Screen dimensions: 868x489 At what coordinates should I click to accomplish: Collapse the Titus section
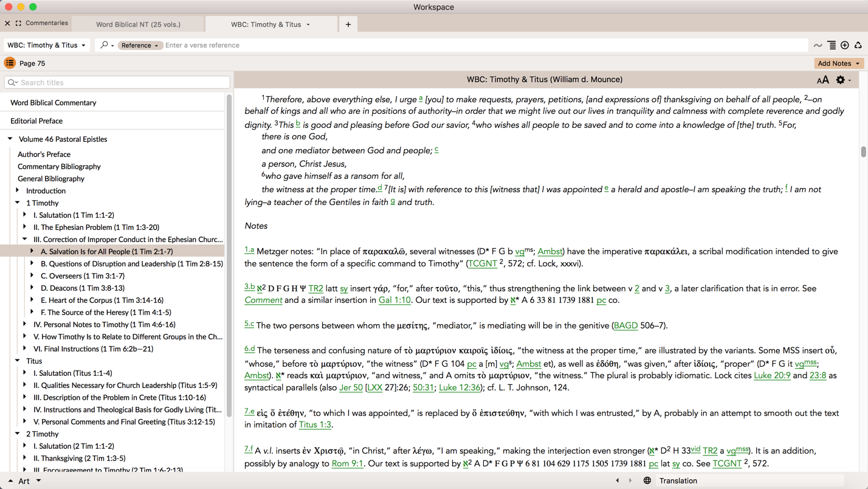pyautogui.click(x=18, y=361)
